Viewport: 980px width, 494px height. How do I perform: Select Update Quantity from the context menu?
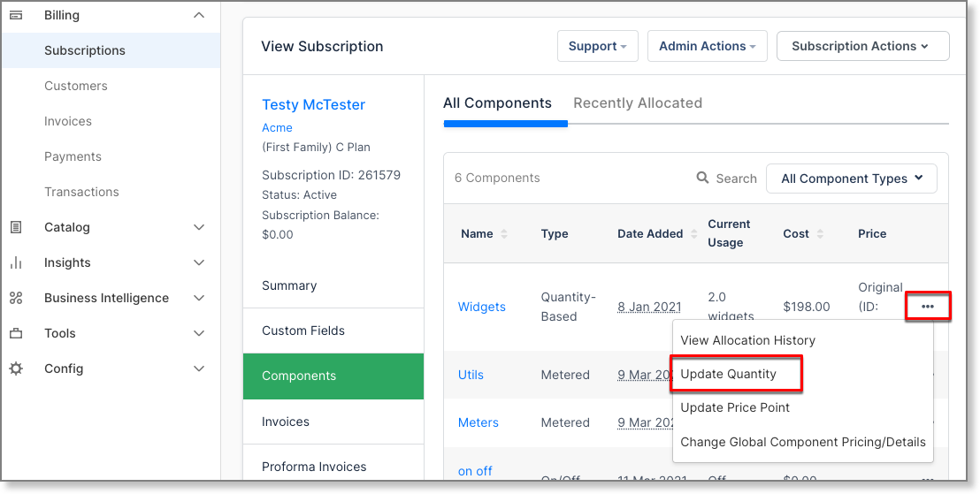[x=728, y=374]
